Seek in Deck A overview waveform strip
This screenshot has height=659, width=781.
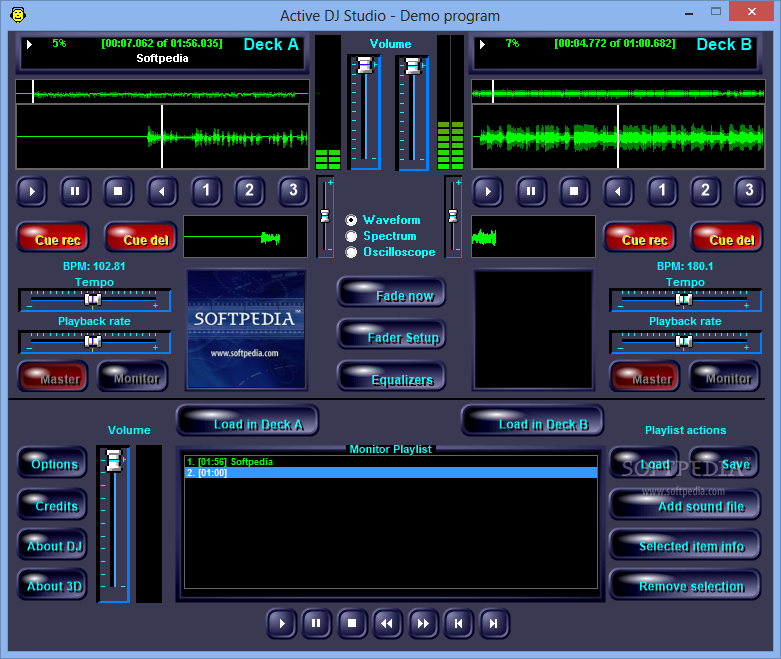click(x=162, y=92)
